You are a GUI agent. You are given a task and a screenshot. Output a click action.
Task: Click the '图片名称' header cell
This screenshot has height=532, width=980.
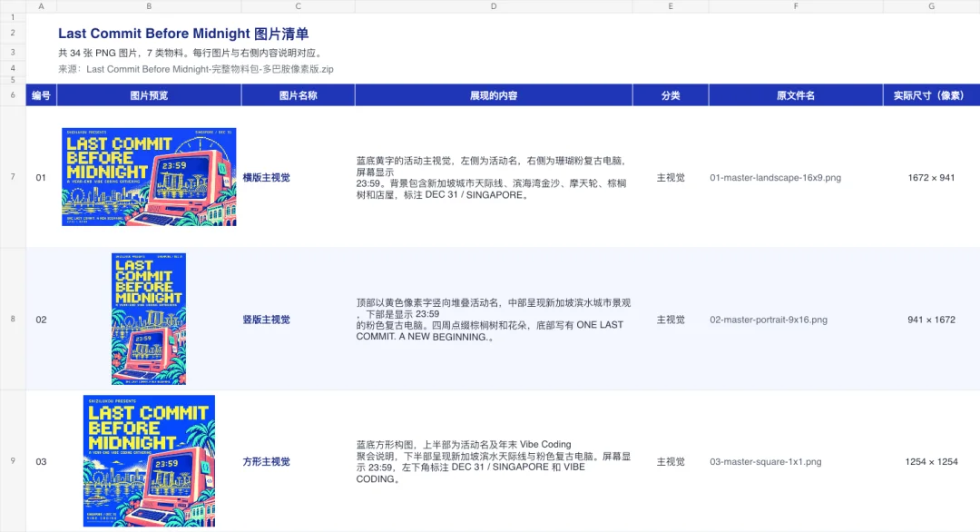tap(299, 95)
